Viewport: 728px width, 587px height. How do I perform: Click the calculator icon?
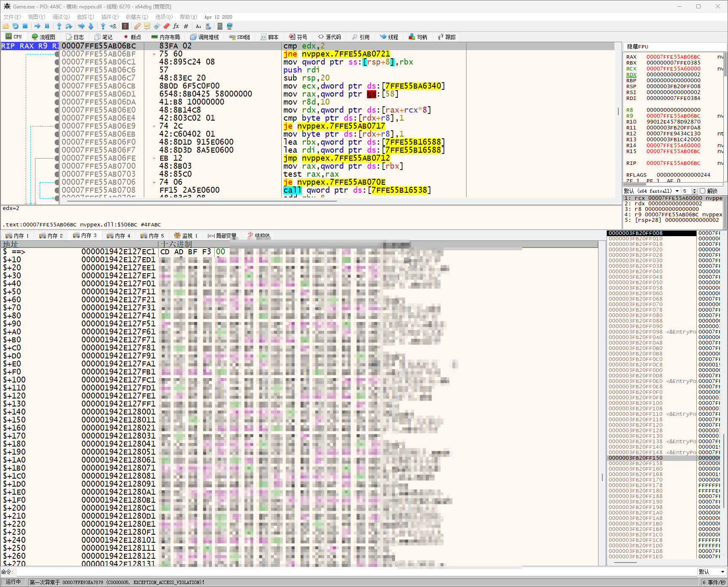pos(220,26)
